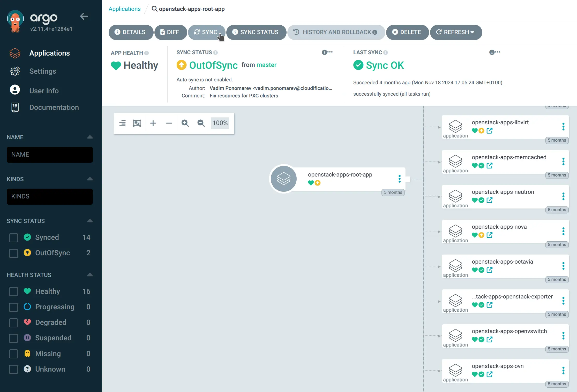Open external link of openstack-exporter app
The width and height of the screenshot is (577, 392).
489,305
